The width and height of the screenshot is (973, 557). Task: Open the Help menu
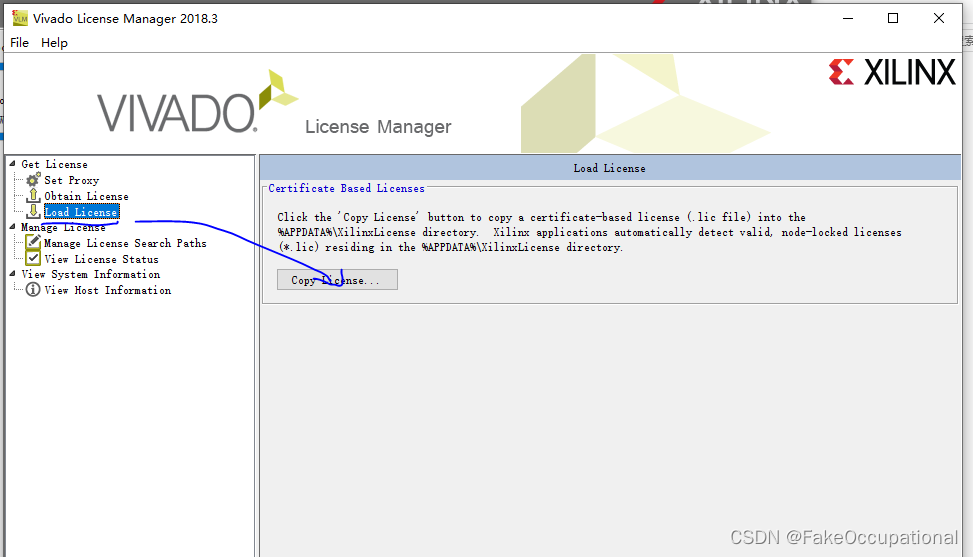(54, 42)
